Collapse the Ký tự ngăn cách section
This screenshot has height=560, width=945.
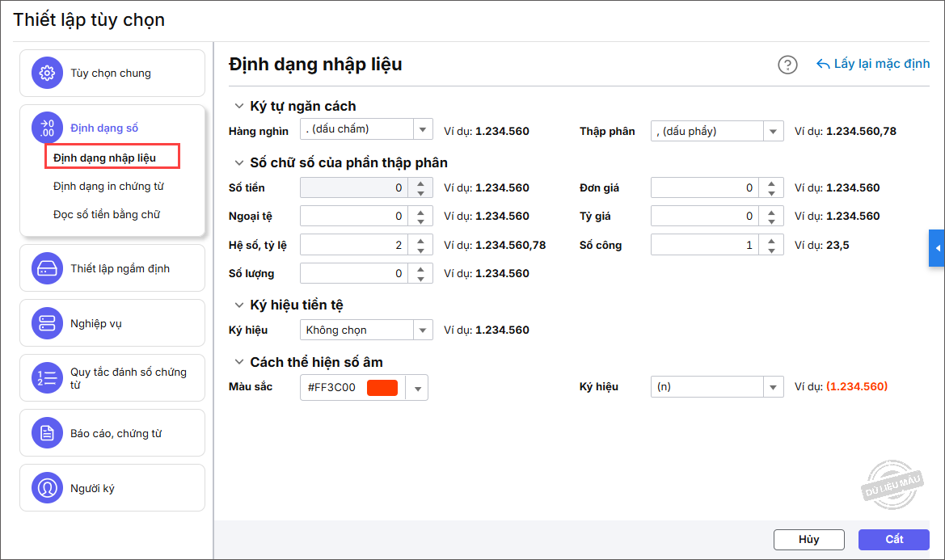238,106
